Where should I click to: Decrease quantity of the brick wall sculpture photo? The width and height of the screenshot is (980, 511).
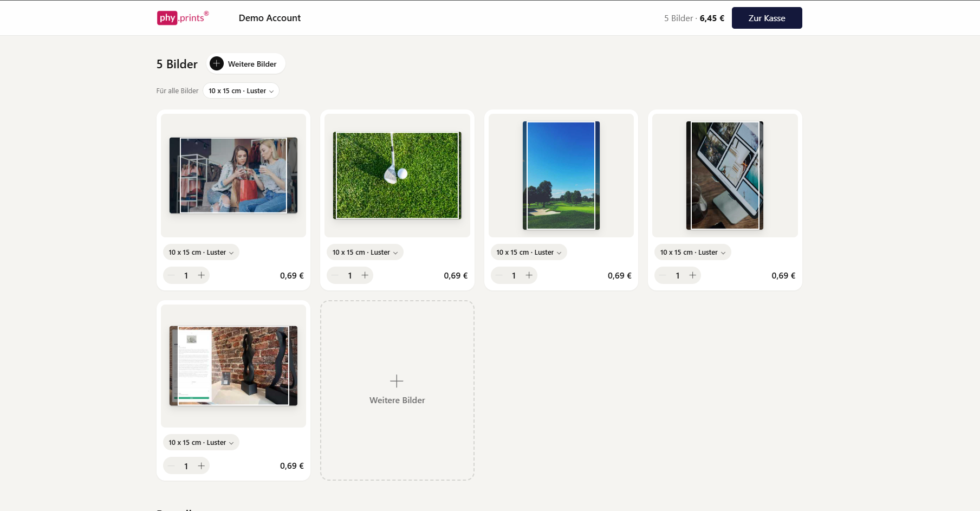click(171, 466)
